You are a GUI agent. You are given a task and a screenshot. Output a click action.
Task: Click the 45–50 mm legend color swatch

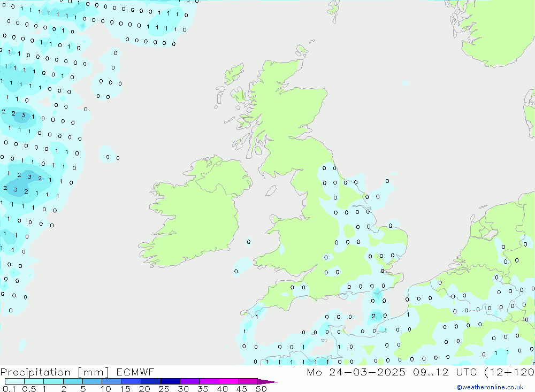(x=248, y=381)
